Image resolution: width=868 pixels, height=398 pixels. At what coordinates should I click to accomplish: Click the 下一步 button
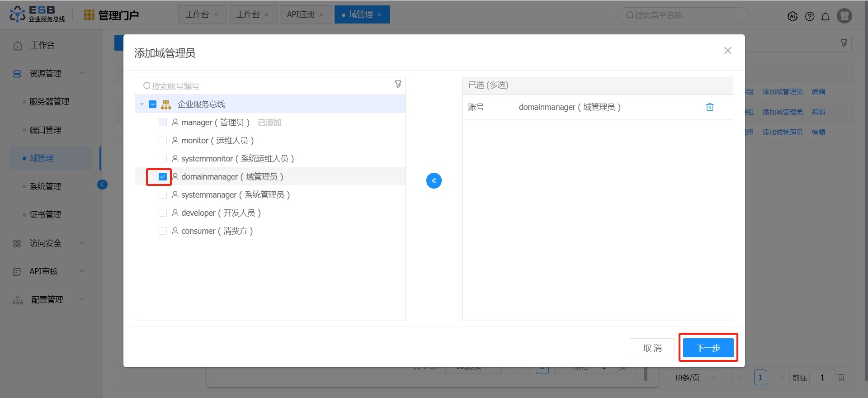click(708, 348)
